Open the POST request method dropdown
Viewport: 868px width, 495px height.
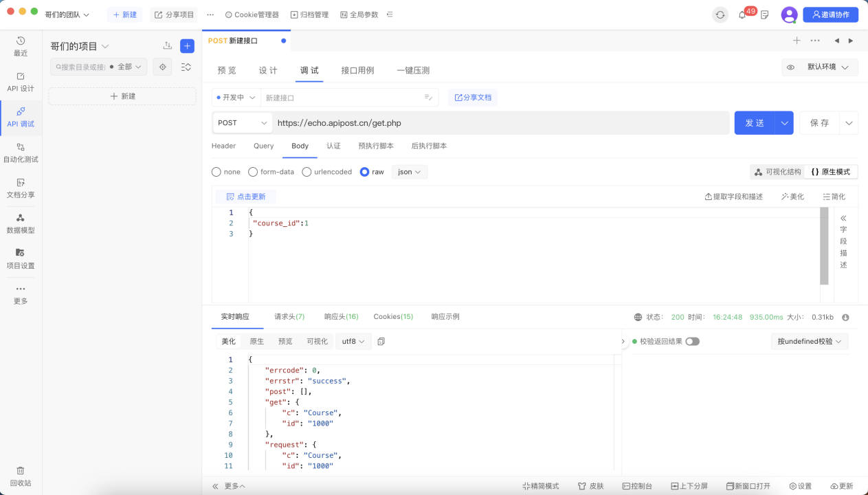243,123
